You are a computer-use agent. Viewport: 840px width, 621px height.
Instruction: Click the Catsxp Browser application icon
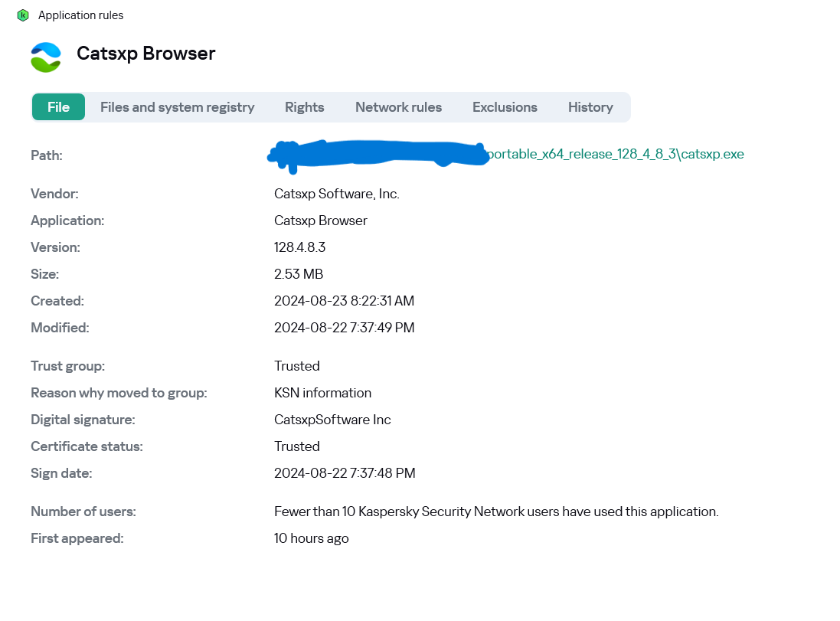pyautogui.click(x=45, y=57)
